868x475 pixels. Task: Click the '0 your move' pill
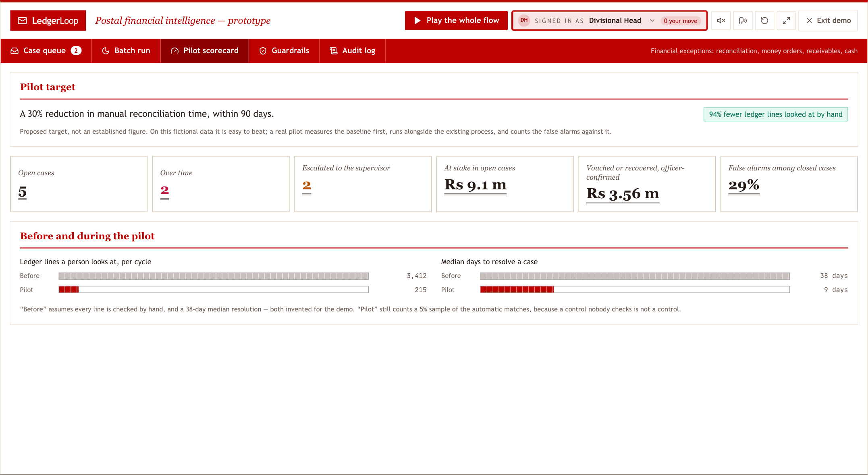click(681, 21)
